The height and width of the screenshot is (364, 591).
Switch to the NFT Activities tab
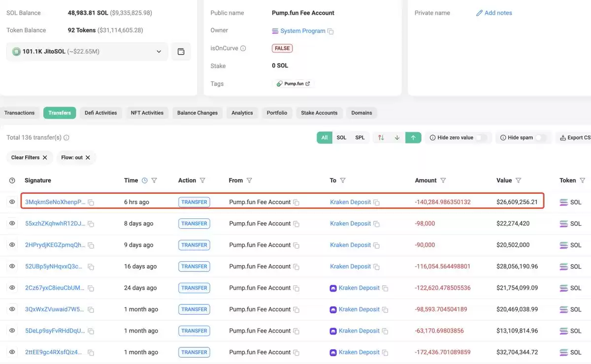pos(147,113)
